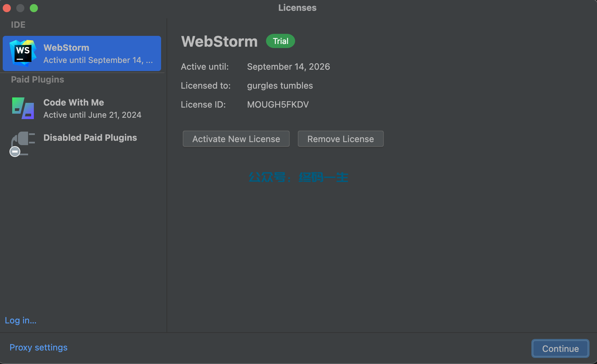The image size is (597, 364).
Task: Click the 'Licensed to:' label
Action: tap(206, 86)
